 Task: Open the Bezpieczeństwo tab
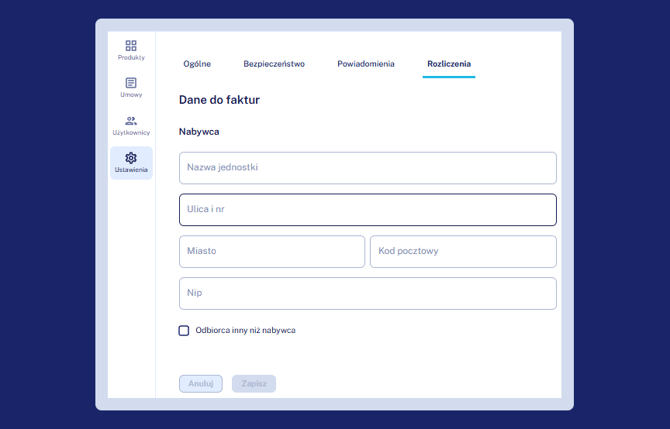pos(274,64)
